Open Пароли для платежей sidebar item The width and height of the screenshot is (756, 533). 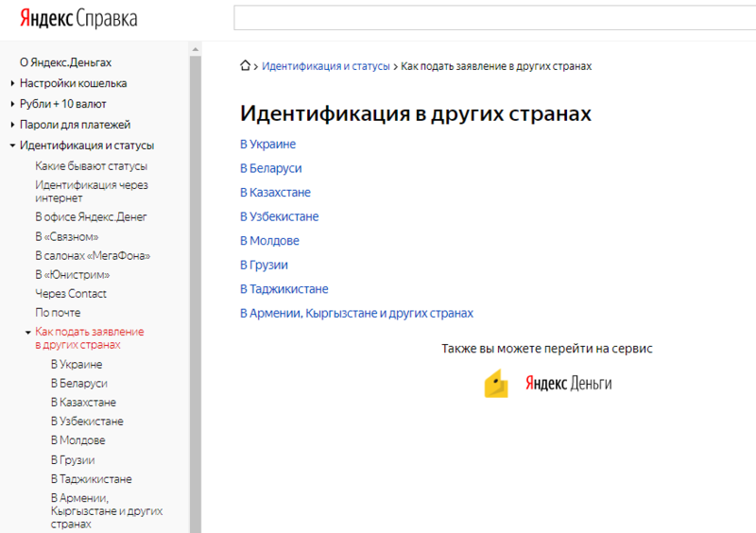[x=76, y=125]
